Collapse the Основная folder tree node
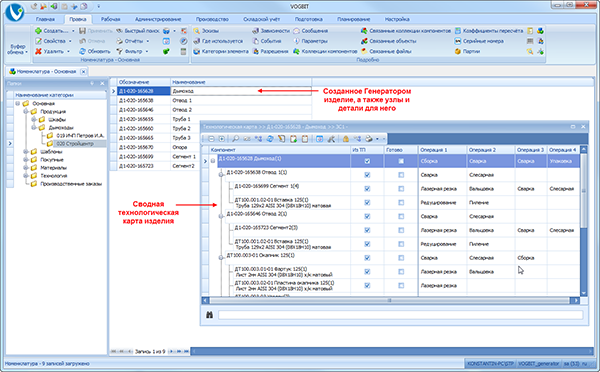This screenshot has height=372, width=600. (18, 103)
